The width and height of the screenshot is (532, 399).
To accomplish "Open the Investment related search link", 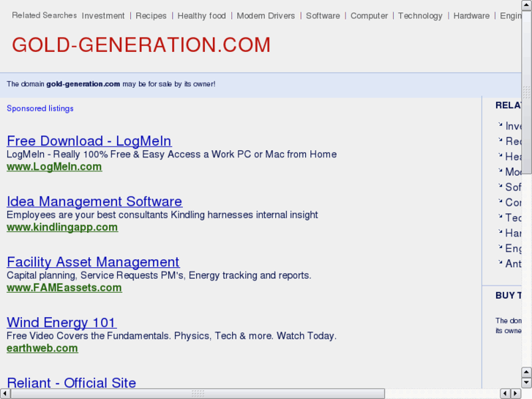I will (x=103, y=16).
